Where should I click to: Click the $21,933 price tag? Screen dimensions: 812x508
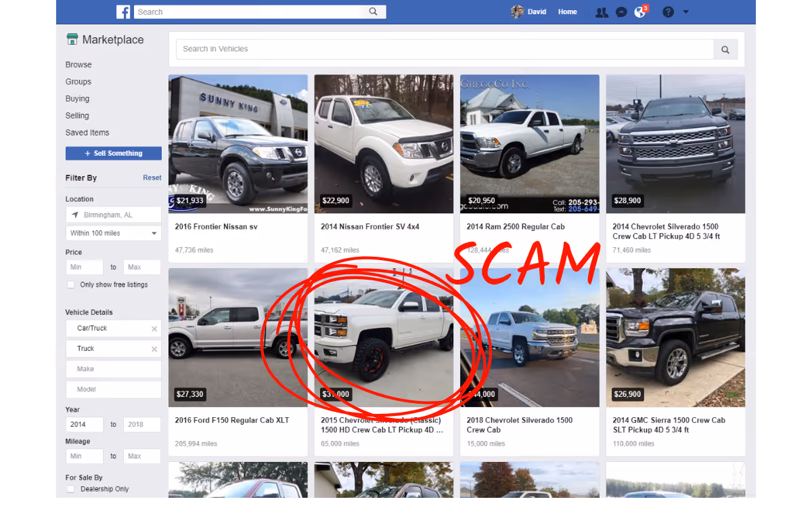[x=190, y=201]
